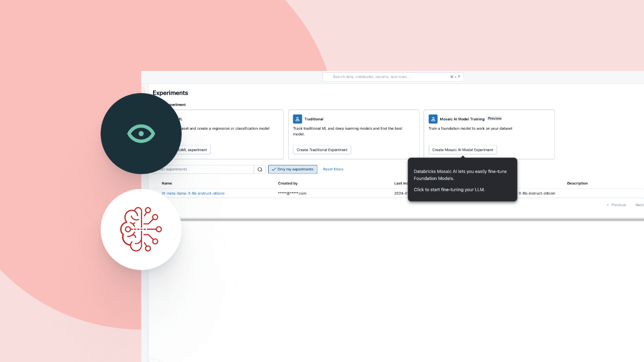Screen dimensions: 644x362
Task: Click the Created by column header
Action: coord(288,184)
